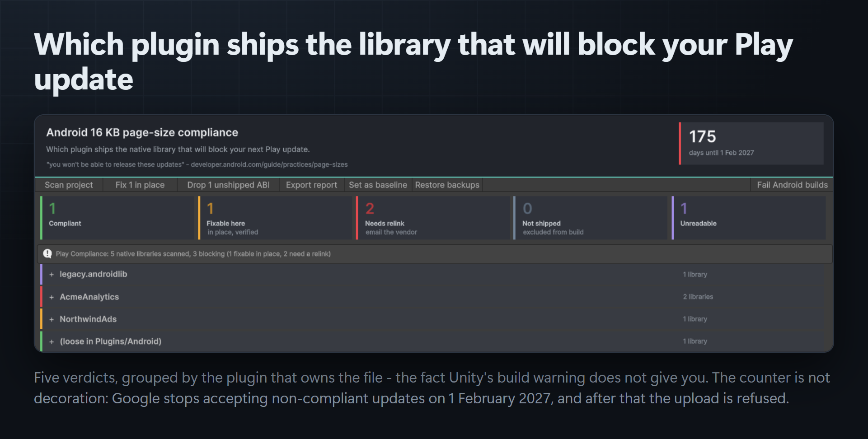Select the Not shipped card
Screen dimensions: 868x439
click(591, 218)
